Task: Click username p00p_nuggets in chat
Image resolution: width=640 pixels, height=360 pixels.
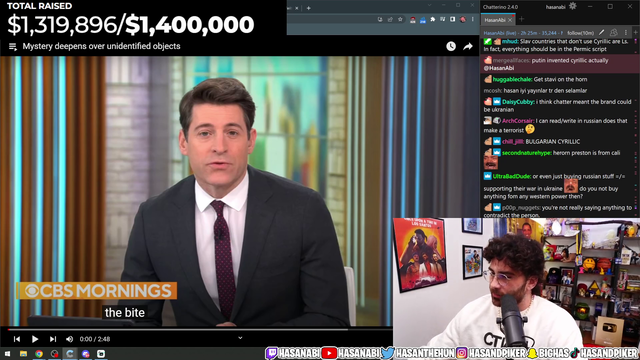Action: pos(521,208)
